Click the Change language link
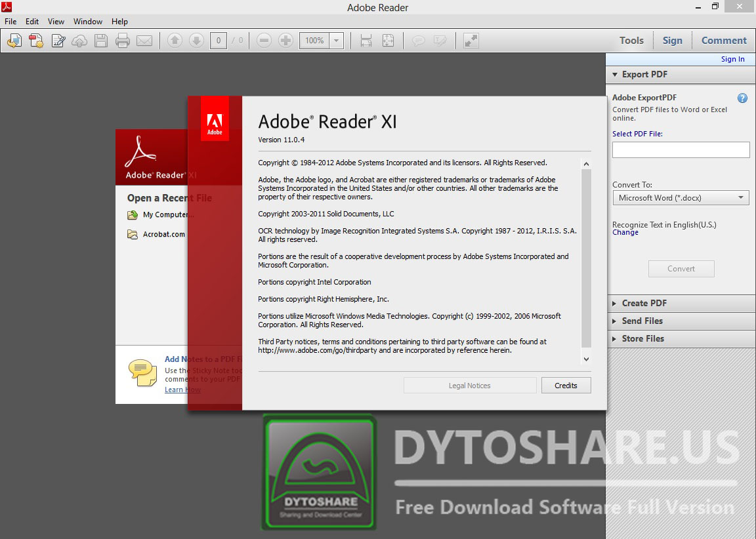 (625, 233)
